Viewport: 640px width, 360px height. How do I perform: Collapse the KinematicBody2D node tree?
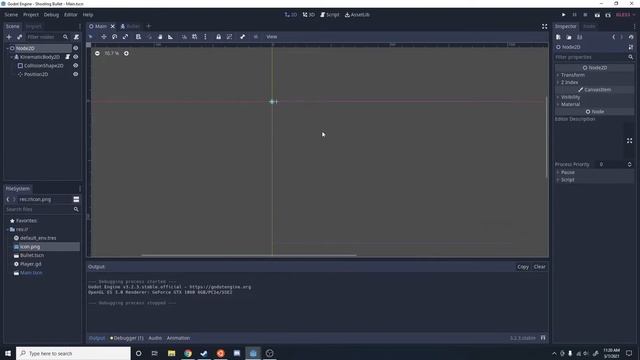[12, 57]
